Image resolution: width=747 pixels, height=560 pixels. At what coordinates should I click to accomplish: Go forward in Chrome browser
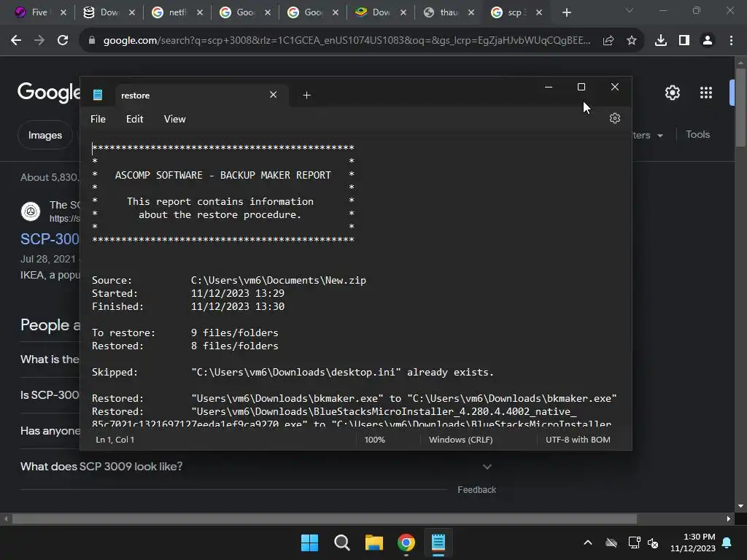[x=39, y=41]
